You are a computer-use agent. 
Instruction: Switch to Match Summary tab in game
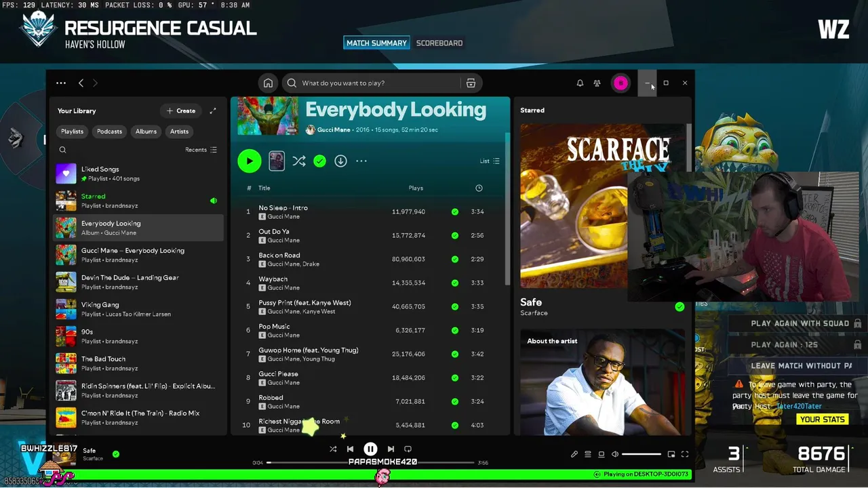(x=376, y=43)
